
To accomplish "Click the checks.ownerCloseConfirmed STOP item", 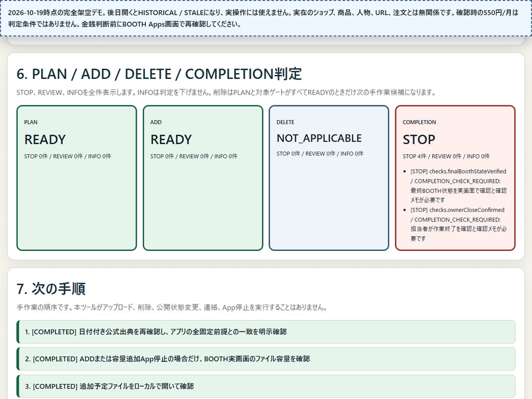I will tap(458, 224).
